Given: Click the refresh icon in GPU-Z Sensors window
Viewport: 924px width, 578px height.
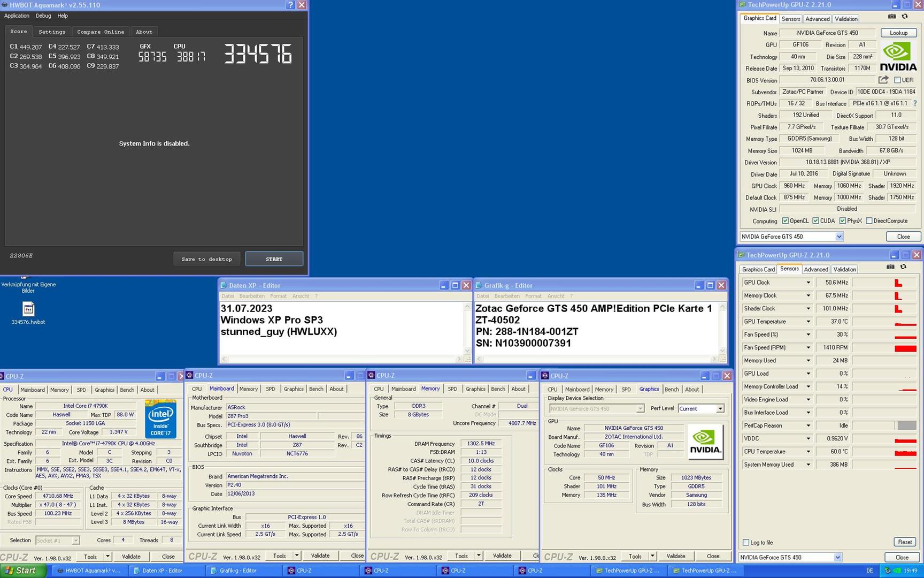Looking at the screenshot, I should pyautogui.click(x=904, y=267).
